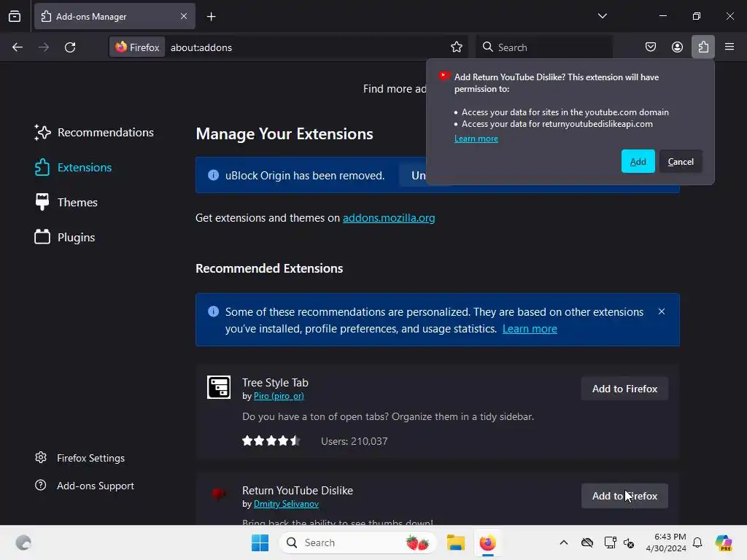Click the magnifier icon in search box
The width and height of the screenshot is (747, 560).
tap(487, 47)
